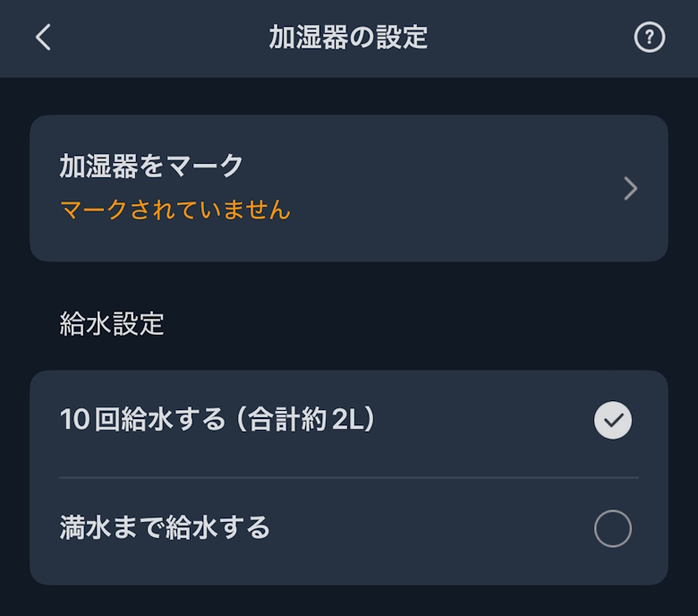Click the 加湿器をマーク heading text
The image size is (698, 616).
click(152, 167)
